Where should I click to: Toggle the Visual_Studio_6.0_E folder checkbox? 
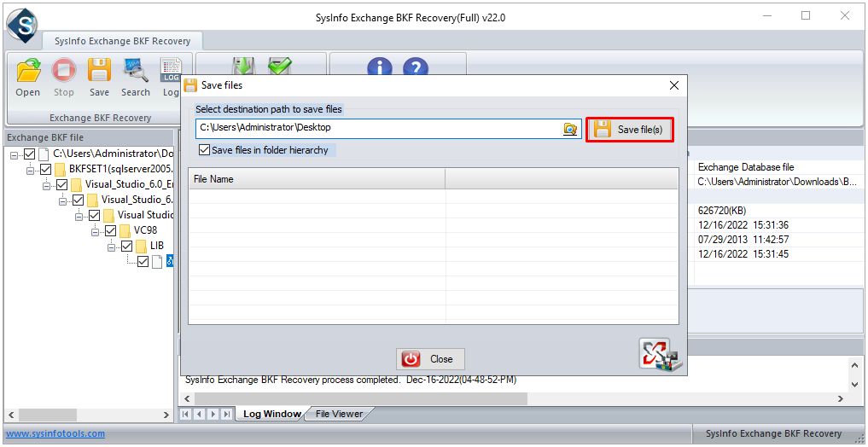point(62,184)
